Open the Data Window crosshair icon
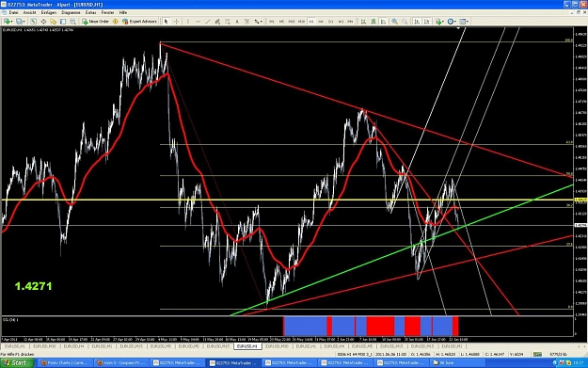This screenshot has height=368, width=588. point(43,22)
